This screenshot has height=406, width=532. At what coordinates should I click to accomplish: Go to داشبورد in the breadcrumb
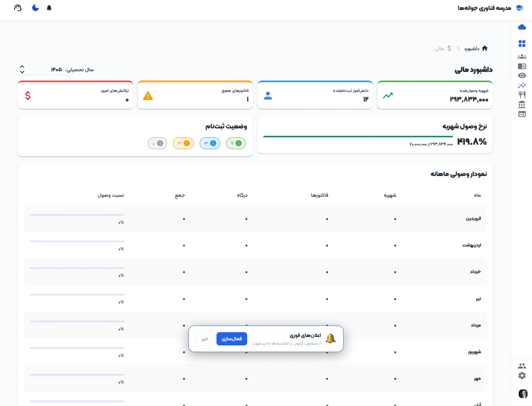pos(472,49)
